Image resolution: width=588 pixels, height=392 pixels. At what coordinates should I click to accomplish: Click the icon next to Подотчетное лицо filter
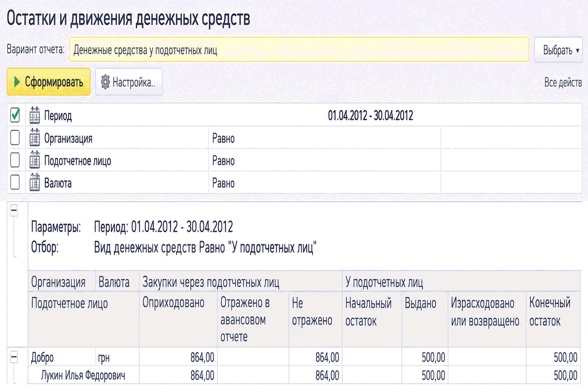35,160
